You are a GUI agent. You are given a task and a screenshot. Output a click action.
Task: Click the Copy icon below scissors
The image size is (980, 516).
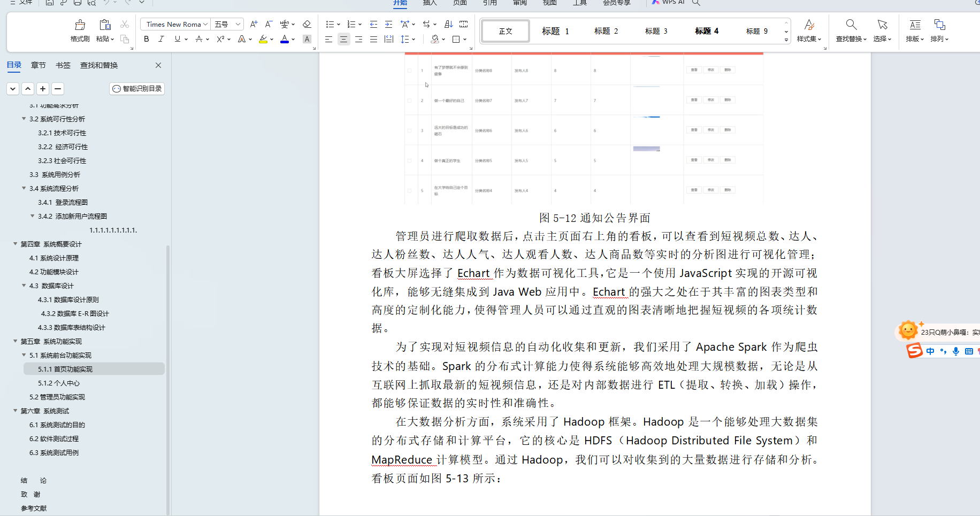(125, 39)
